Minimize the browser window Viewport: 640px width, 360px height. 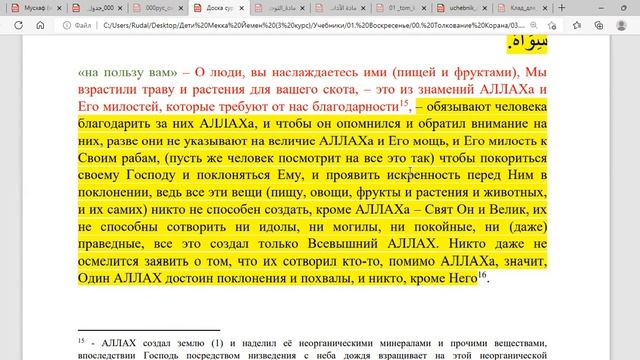601,8
